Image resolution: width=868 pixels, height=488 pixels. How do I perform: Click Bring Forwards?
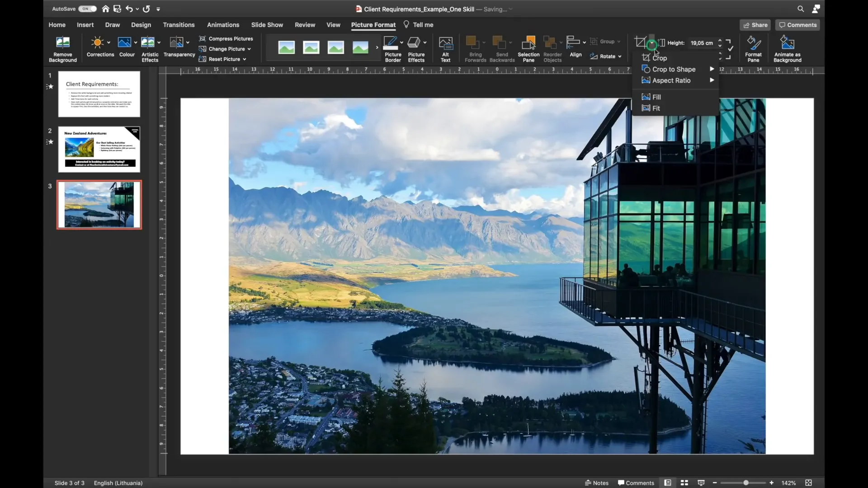(x=475, y=48)
